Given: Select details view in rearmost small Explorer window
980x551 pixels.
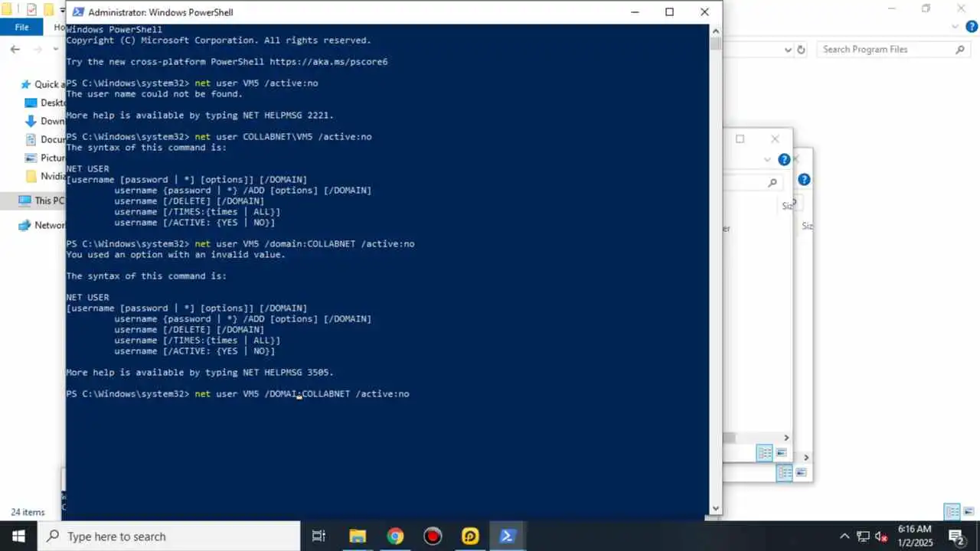Looking at the screenshot, I should [784, 473].
